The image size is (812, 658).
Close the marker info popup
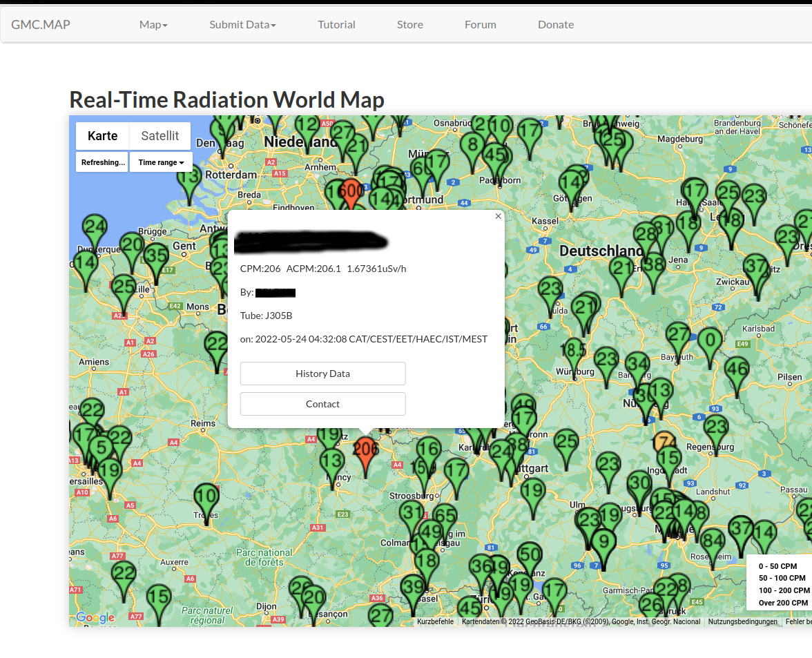tap(499, 216)
